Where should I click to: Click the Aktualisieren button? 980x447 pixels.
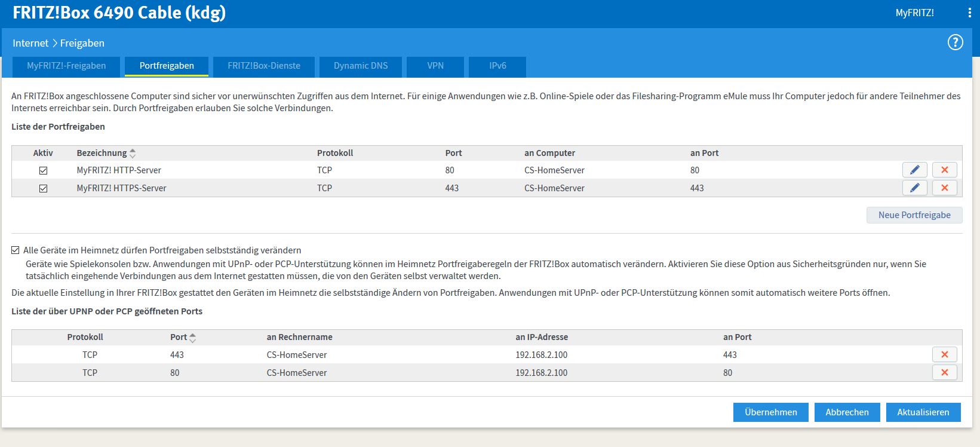click(923, 412)
